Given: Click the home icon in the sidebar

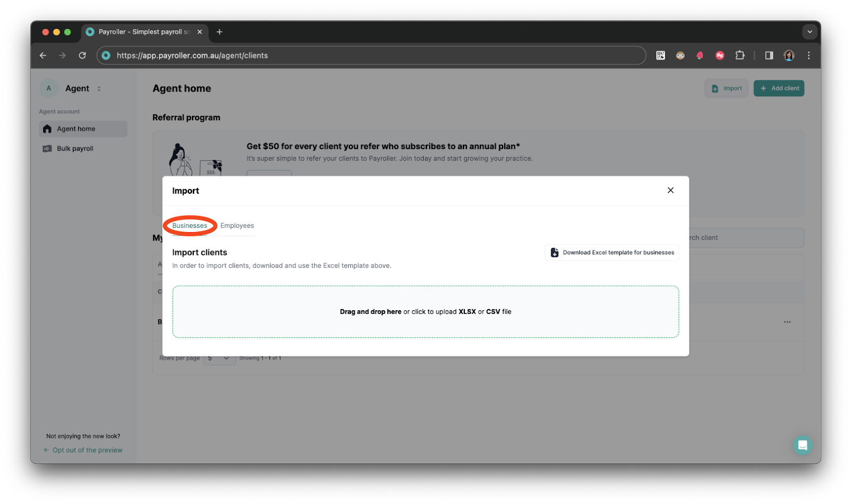Looking at the screenshot, I should click(47, 129).
